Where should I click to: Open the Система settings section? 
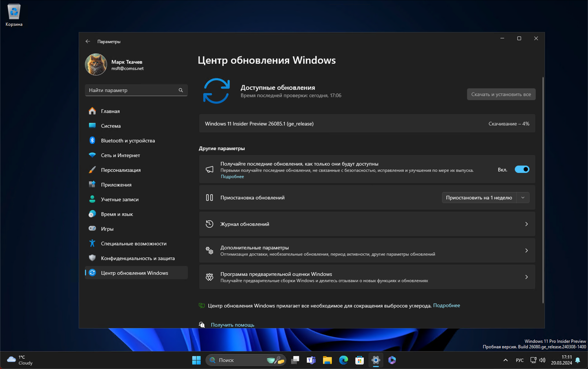(111, 126)
